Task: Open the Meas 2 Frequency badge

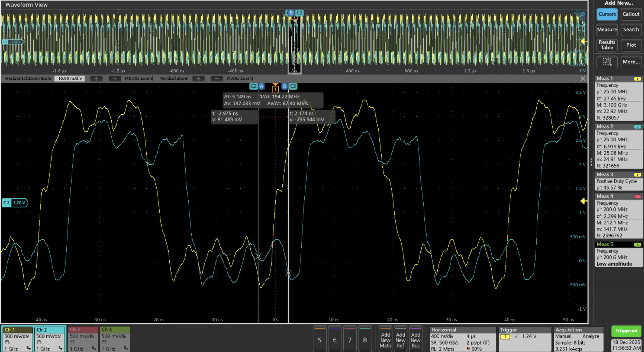Action: pos(618,146)
